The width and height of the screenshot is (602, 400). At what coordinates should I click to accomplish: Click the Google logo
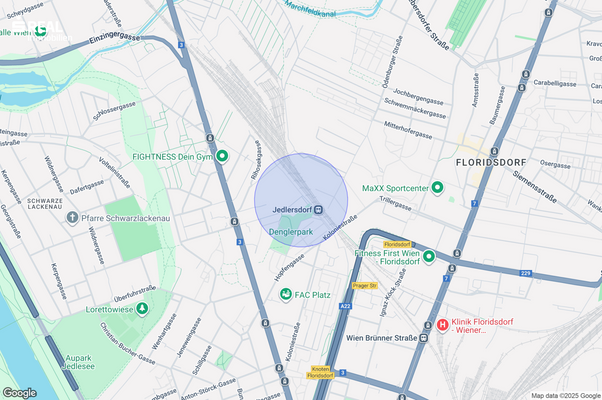(x=20, y=393)
